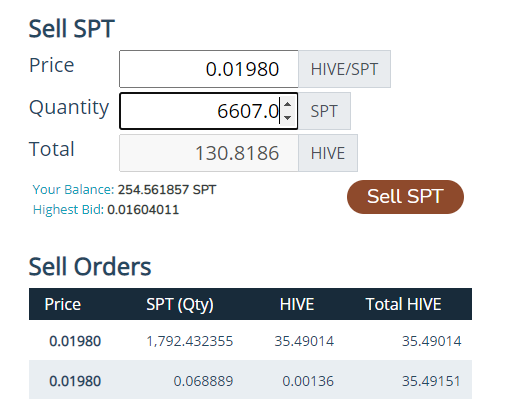Image resolution: width=508 pixels, height=399 pixels.
Task: Click into the Quantity input field
Action: click(x=200, y=111)
